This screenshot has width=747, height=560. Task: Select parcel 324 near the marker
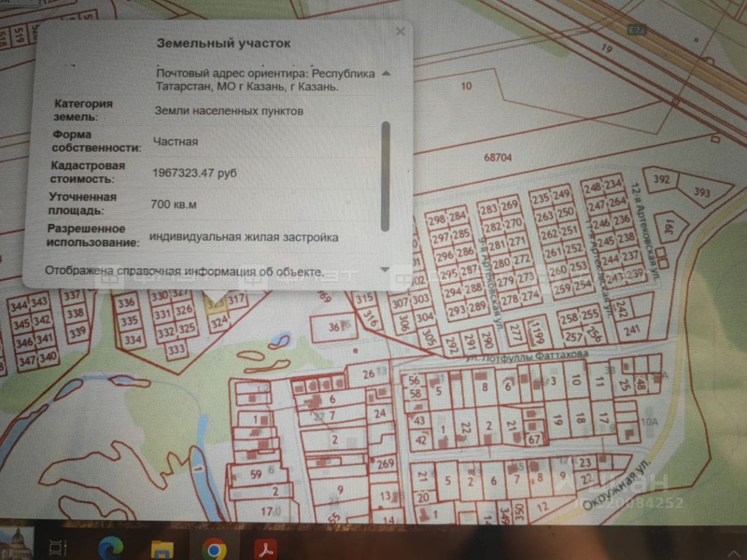(x=219, y=322)
